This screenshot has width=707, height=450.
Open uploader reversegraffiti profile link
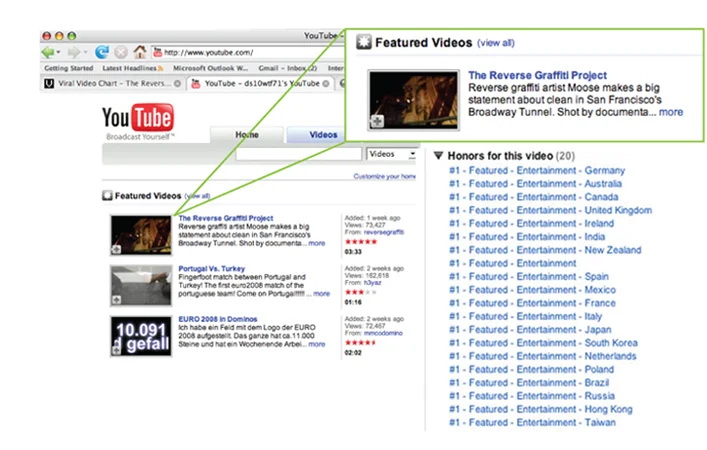pyautogui.click(x=384, y=232)
